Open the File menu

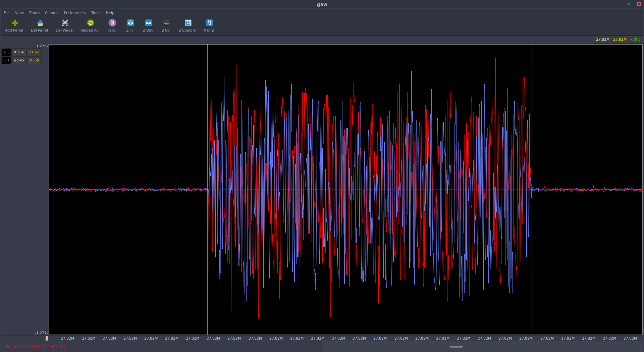point(7,13)
